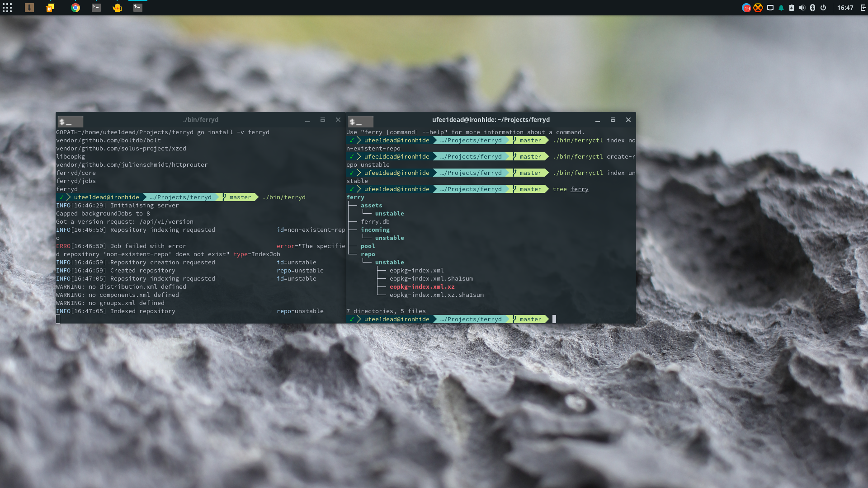Open the volume control in the tray
868x488 pixels.
click(802, 8)
